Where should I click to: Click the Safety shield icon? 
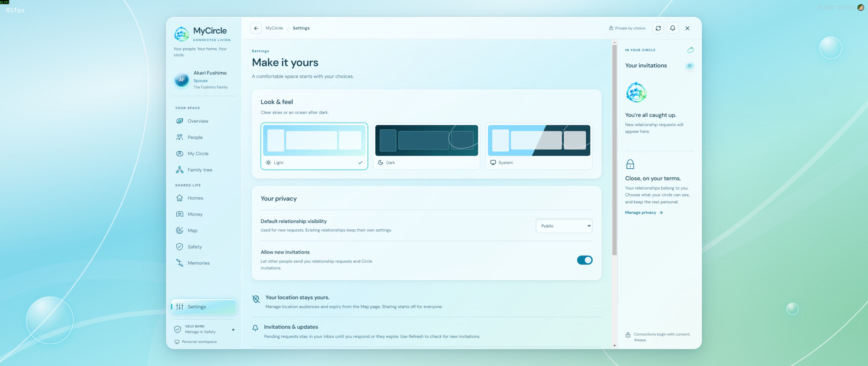pyautogui.click(x=180, y=247)
